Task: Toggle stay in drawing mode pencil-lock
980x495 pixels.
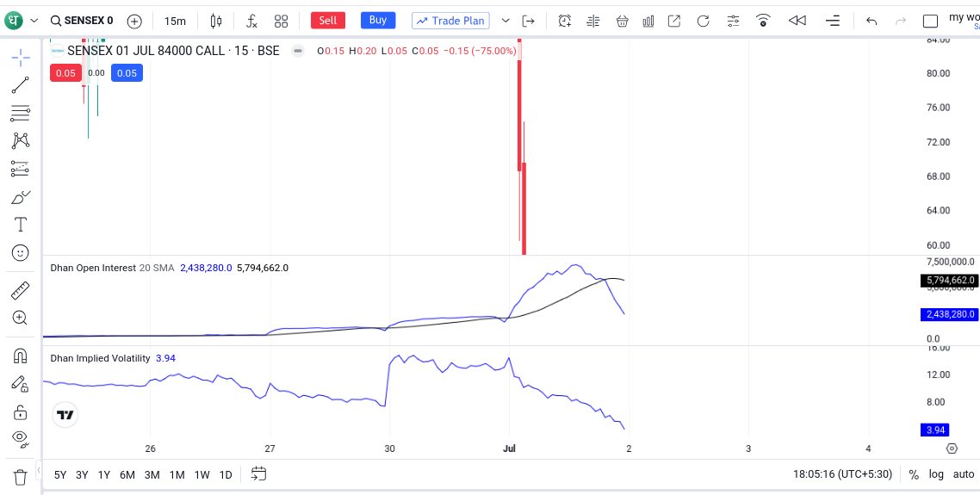Action: pos(20,384)
